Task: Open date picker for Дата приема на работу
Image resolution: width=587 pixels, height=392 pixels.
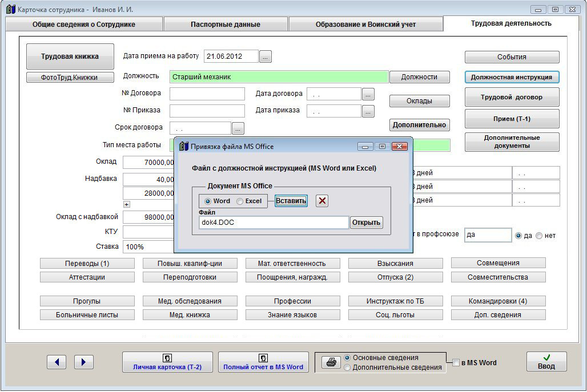Action: (x=266, y=56)
